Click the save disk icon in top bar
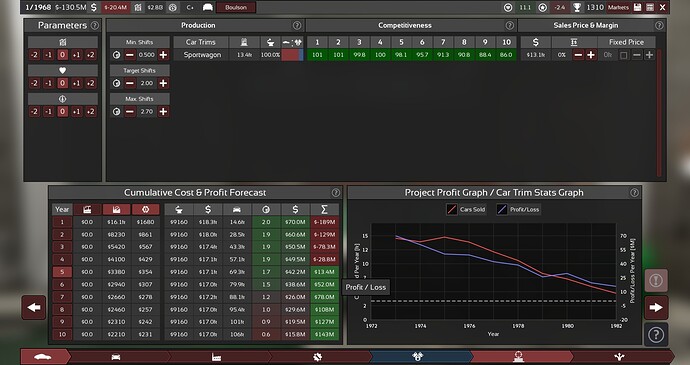 (x=638, y=7)
